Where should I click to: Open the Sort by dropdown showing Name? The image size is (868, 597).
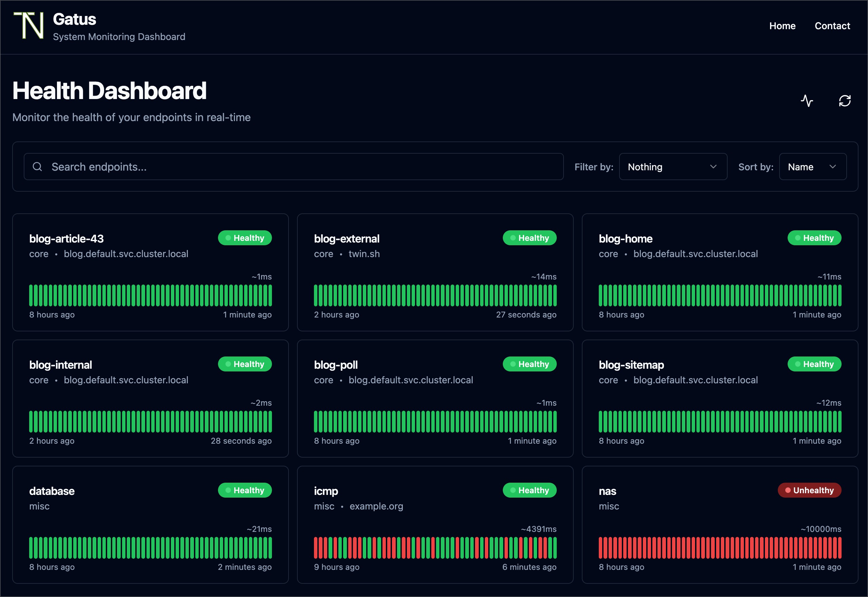813,167
